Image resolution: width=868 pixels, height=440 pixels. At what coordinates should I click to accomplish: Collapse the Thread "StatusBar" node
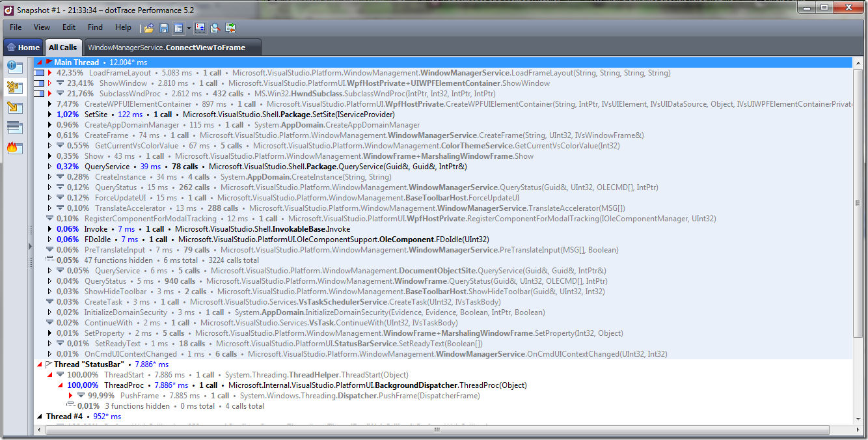(x=39, y=364)
